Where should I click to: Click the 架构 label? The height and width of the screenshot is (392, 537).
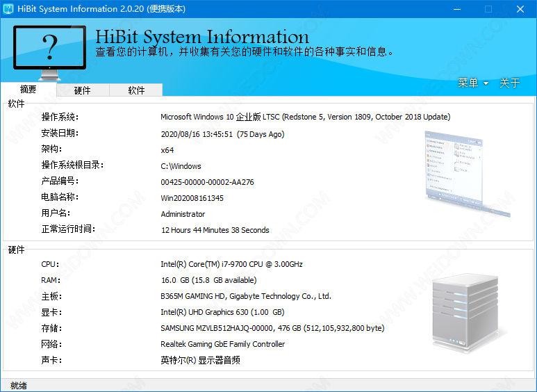click(x=51, y=149)
